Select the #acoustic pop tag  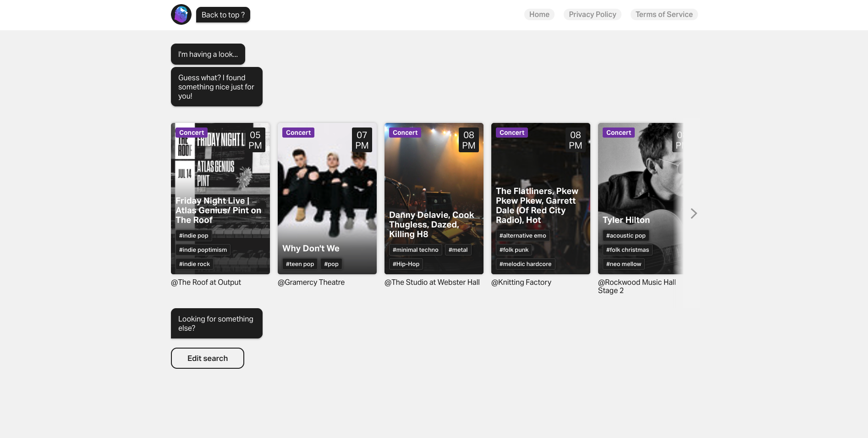(x=626, y=236)
